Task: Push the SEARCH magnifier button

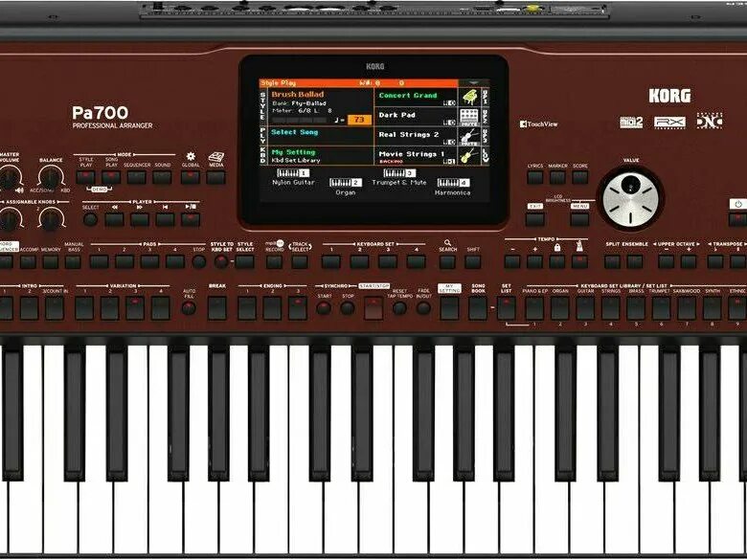Action: tap(447, 262)
